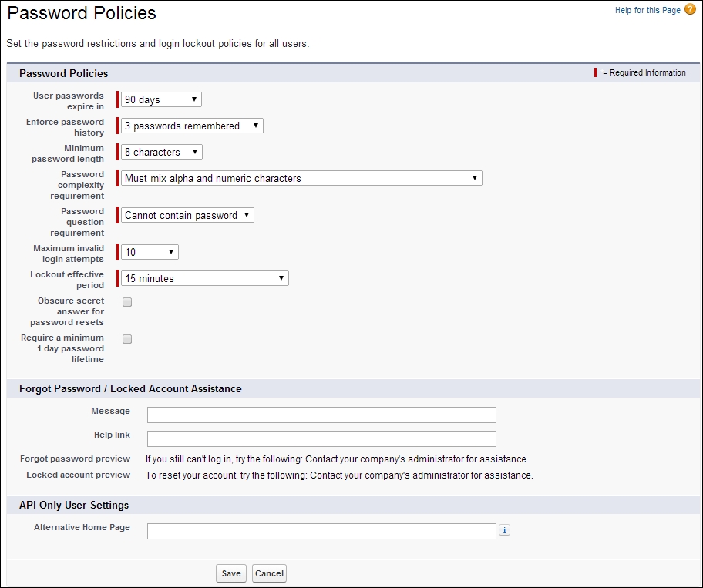The width and height of the screenshot is (703, 588).
Task: Focus the Message text field
Action: (321, 415)
